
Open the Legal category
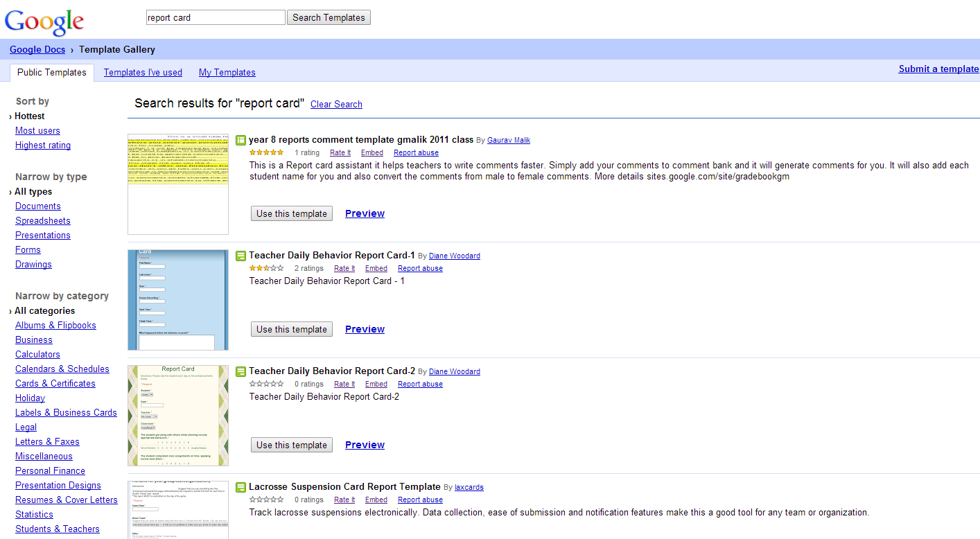coord(26,427)
